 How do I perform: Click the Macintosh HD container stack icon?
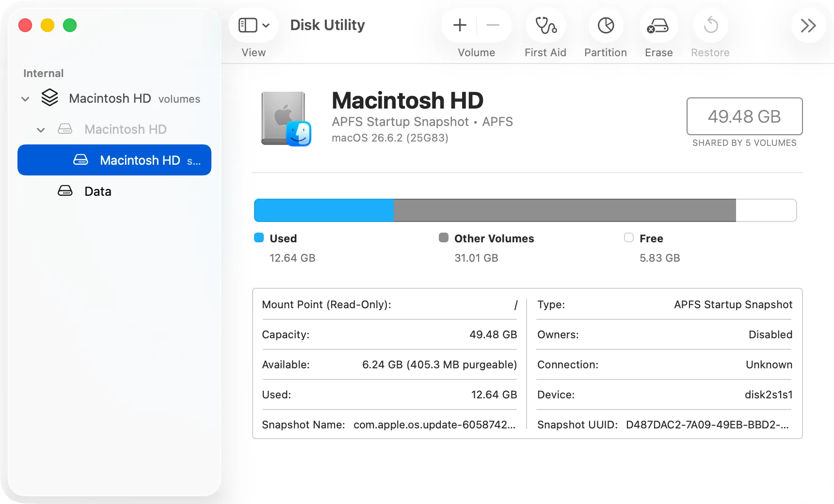tap(49, 97)
